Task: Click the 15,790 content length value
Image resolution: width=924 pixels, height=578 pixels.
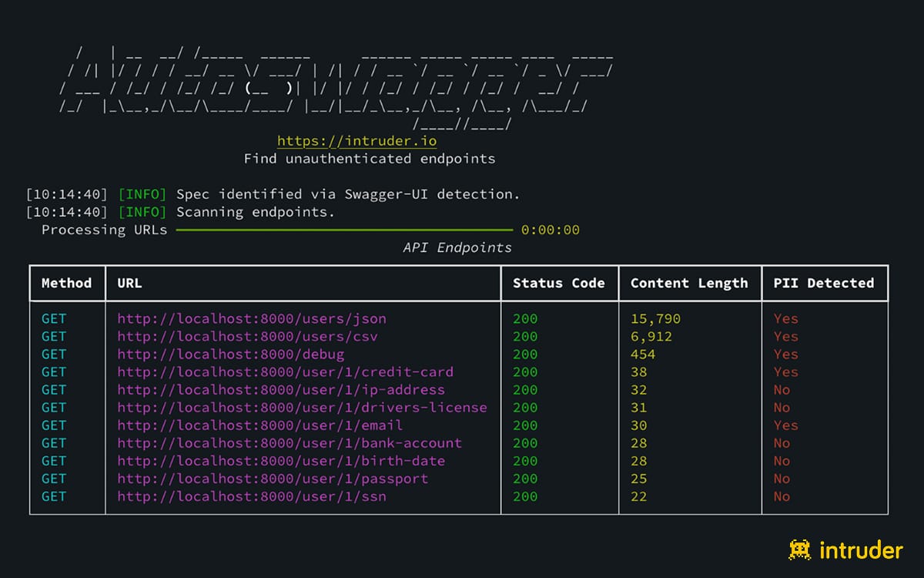Action: point(655,318)
